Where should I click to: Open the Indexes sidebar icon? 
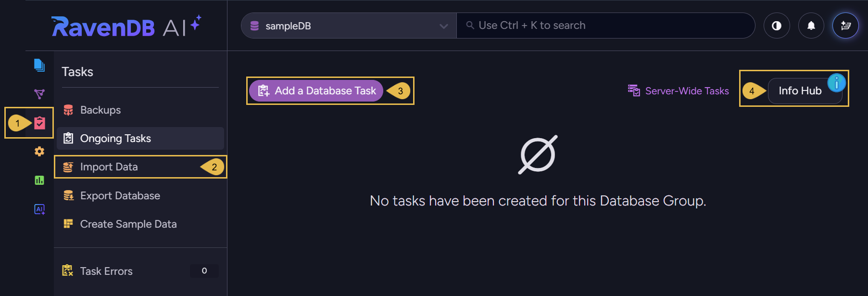[x=39, y=94]
